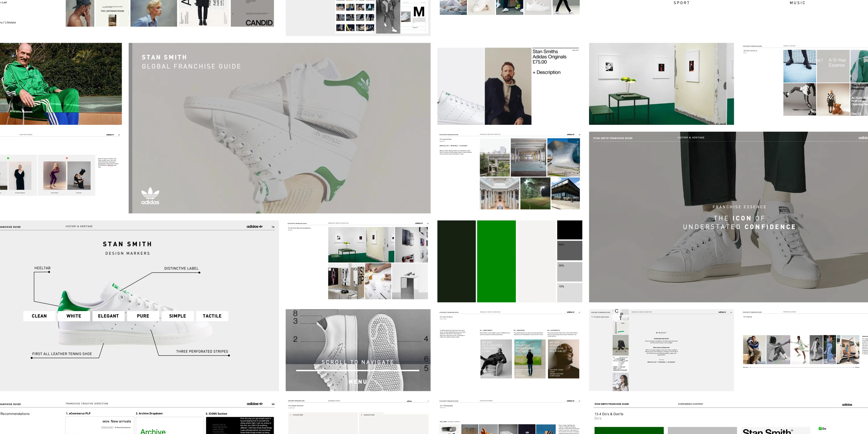Select the 30% gray swatch
The image size is (868, 434).
coord(569,271)
